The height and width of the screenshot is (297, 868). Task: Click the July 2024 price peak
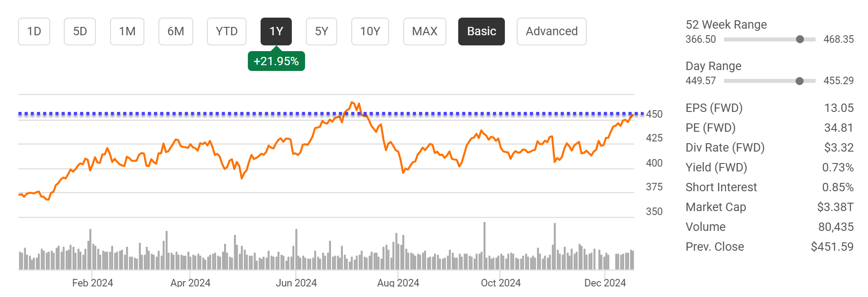(x=352, y=103)
